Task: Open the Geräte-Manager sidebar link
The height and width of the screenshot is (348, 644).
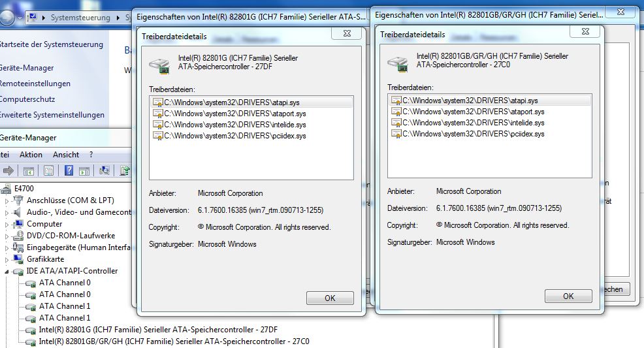Action: coord(27,68)
